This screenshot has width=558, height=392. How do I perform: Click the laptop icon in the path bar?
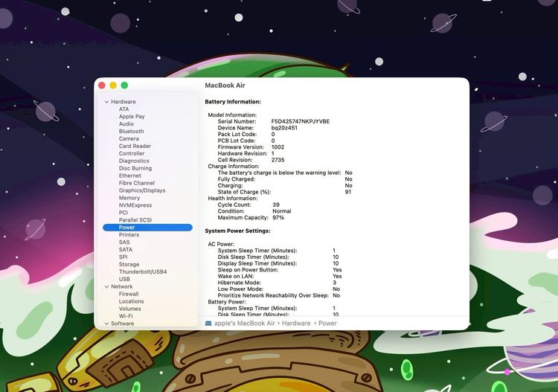coord(208,324)
